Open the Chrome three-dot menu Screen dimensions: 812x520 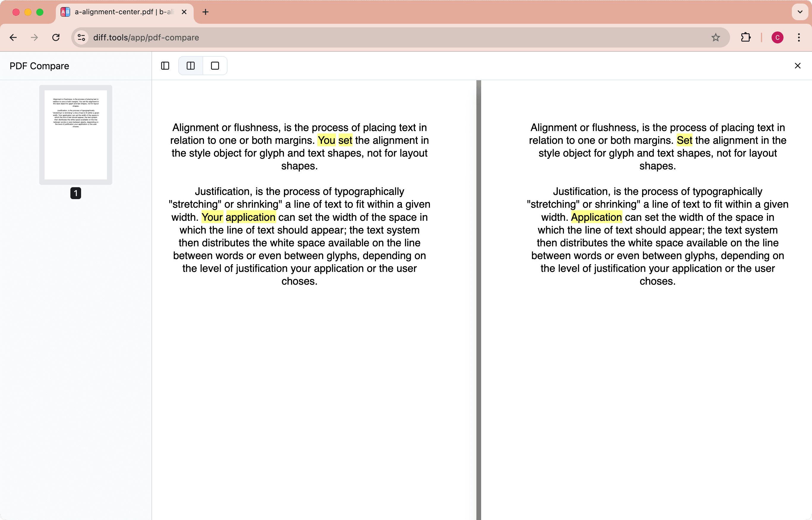[799, 37]
